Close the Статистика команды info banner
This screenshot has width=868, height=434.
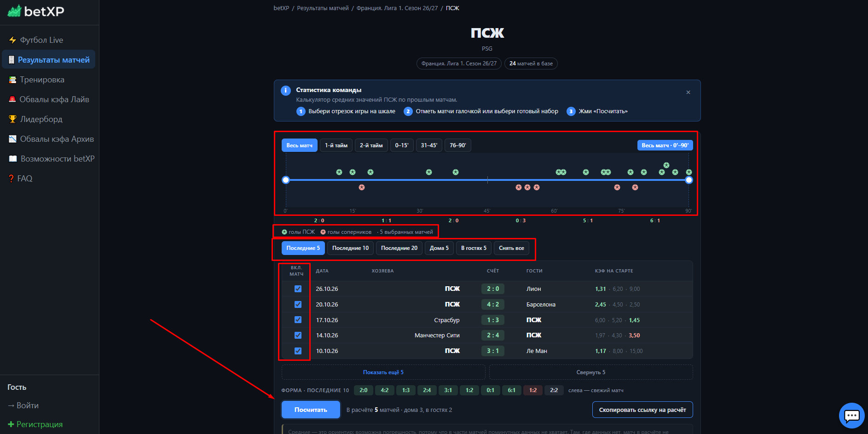pyautogui.click(x=688, y=92)
